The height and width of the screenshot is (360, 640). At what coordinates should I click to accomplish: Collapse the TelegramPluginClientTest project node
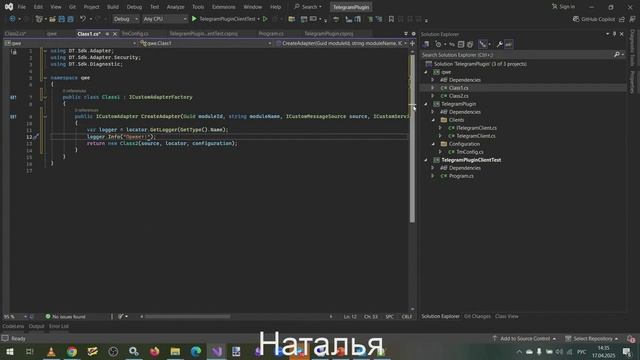point(426,160)
